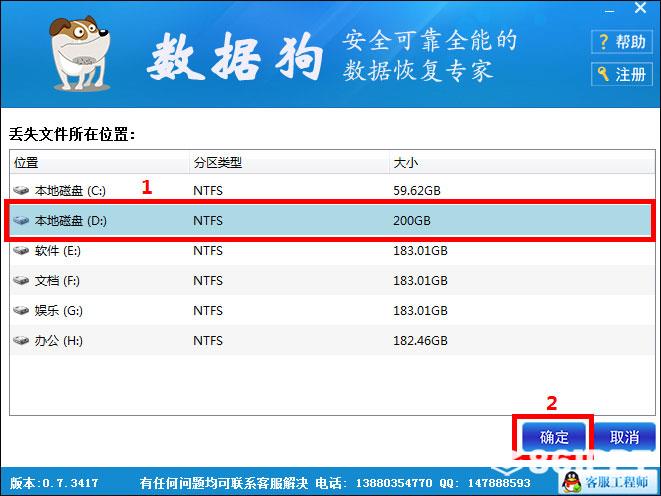661x496 pixels.
Task: Minimize the 数据狗 window
Action: [x=610, y=10]
